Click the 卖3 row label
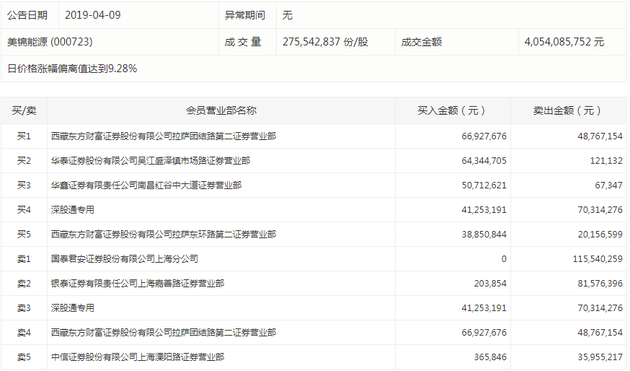 (24, 308)
